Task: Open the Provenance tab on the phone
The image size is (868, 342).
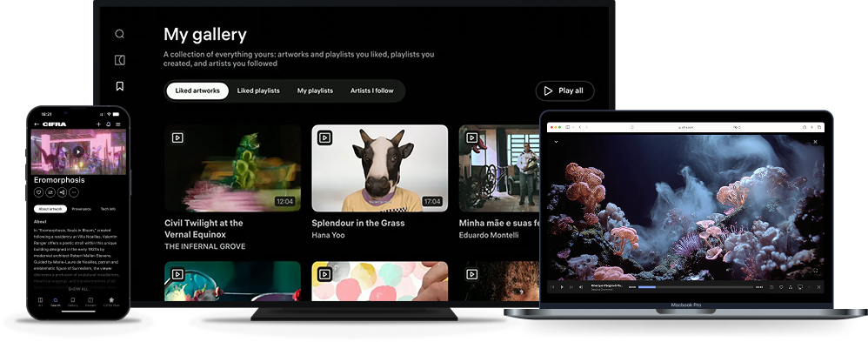Action: point(82,209)
